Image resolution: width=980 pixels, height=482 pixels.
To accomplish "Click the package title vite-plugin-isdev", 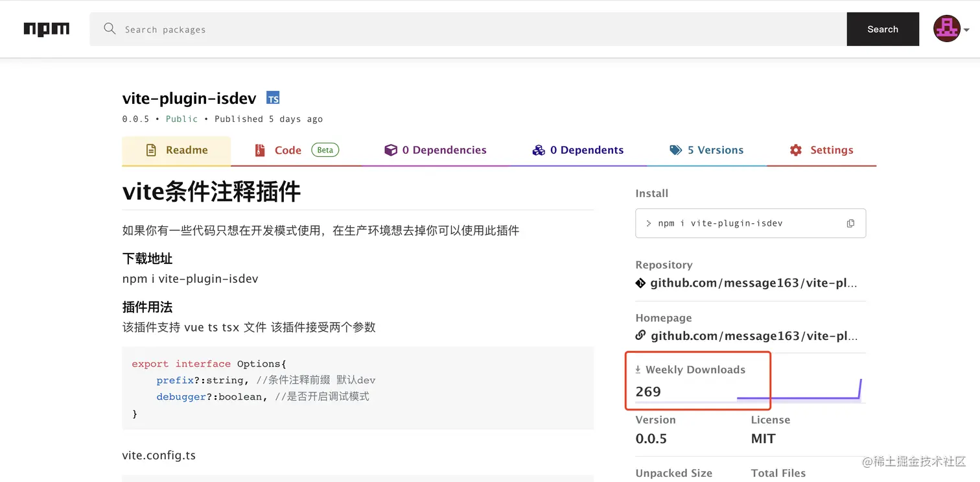I will (189, 99).
